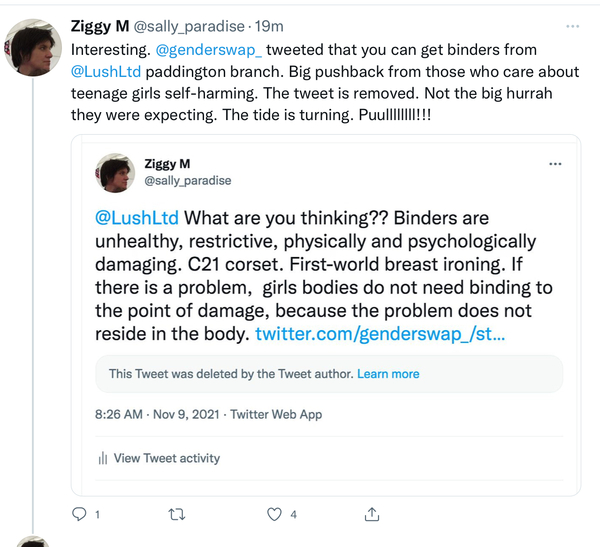
Task: Open @genderswap_ mention in top tweet
Action: 209,49
